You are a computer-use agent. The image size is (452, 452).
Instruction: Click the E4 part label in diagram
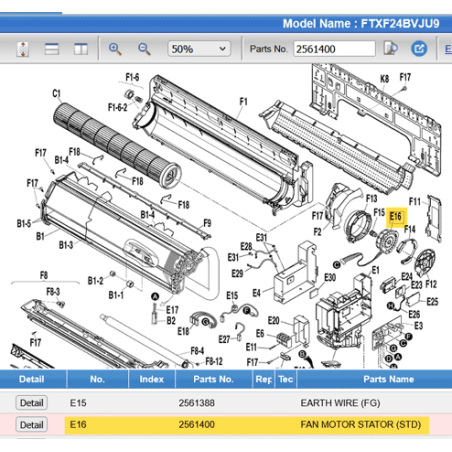(x=256, y=293)
